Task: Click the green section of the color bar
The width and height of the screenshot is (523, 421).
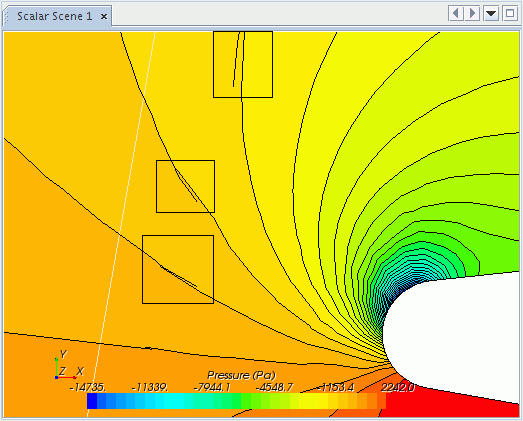Action: coord(245,401)
